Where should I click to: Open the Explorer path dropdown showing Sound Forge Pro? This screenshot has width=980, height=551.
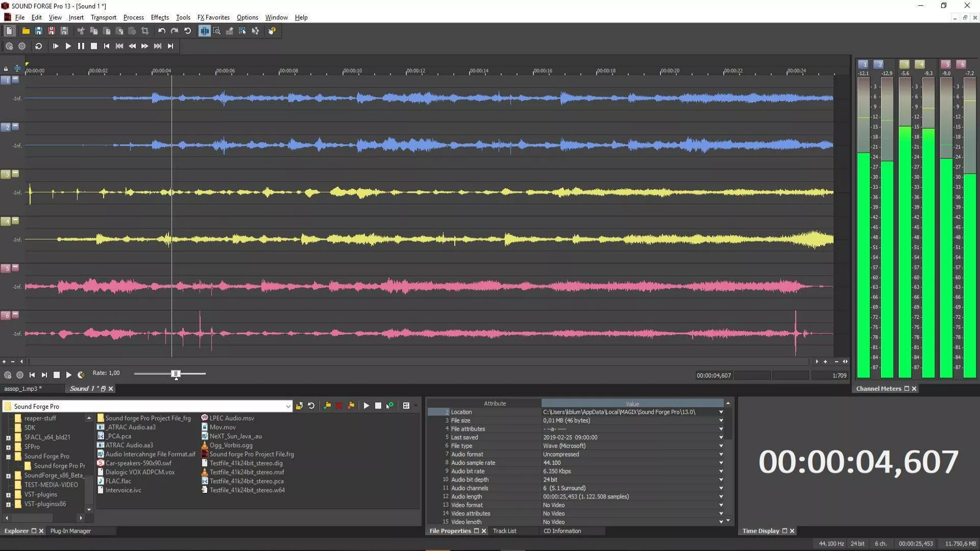(288, 406)
